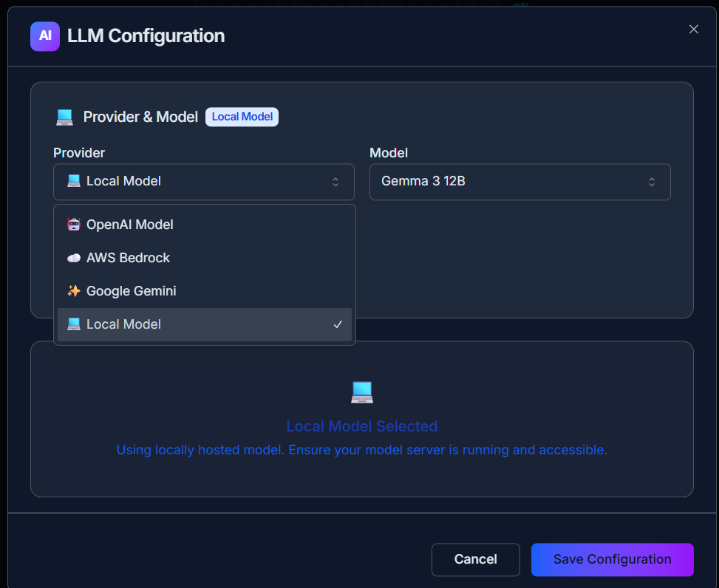Click the robot icon next to OpenAI Model

pos(74,224)
